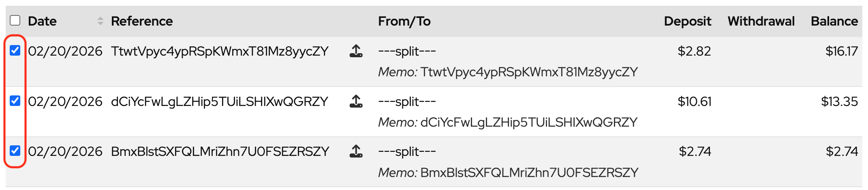Toggle the select-all checkbox in header
This screenshot has width=868, height=190.
coord(15,20)
